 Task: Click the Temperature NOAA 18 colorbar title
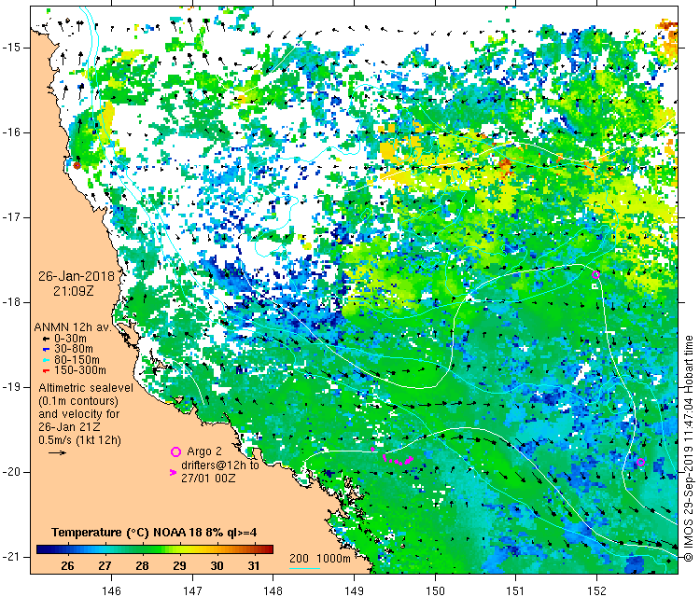coord(152,533)
